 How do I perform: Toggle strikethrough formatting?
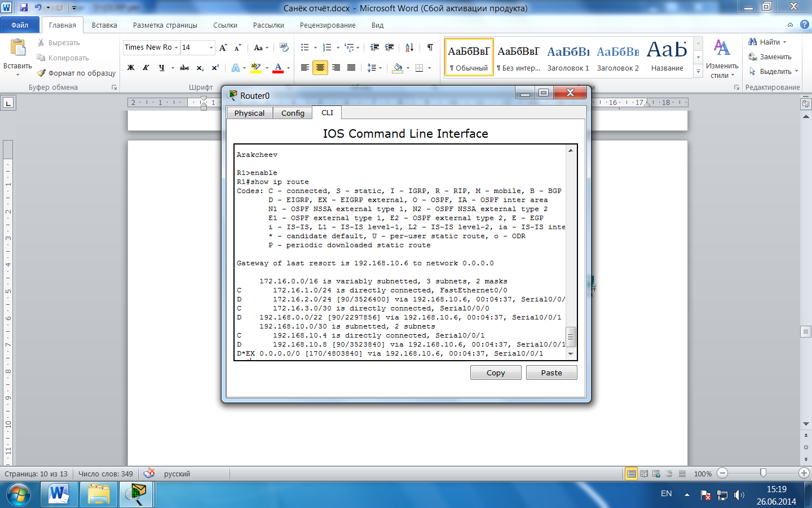[x=184, y=68]
